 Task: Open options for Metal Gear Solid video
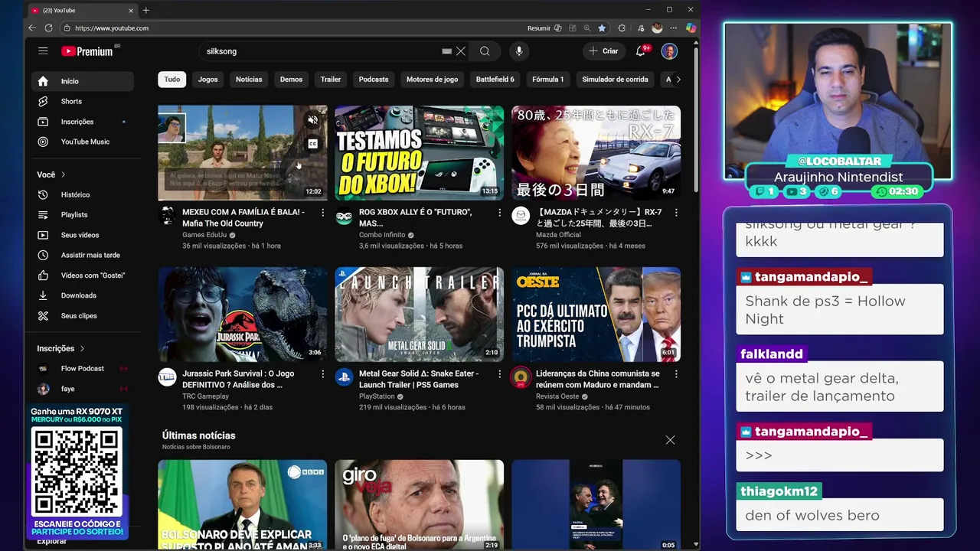tap(500, 374)
